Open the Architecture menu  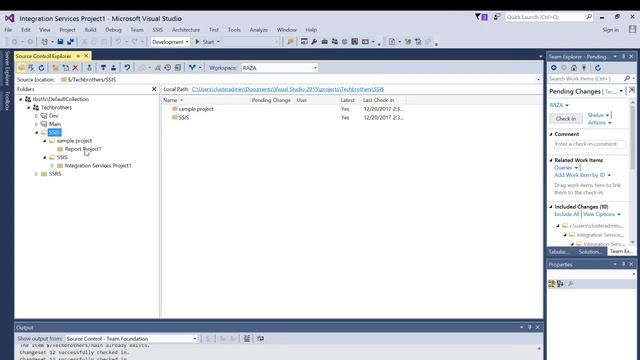[x=186, y=30]
